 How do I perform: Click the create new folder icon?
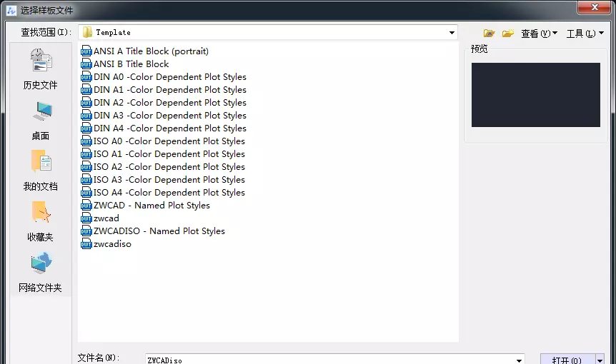pos(508,34)
